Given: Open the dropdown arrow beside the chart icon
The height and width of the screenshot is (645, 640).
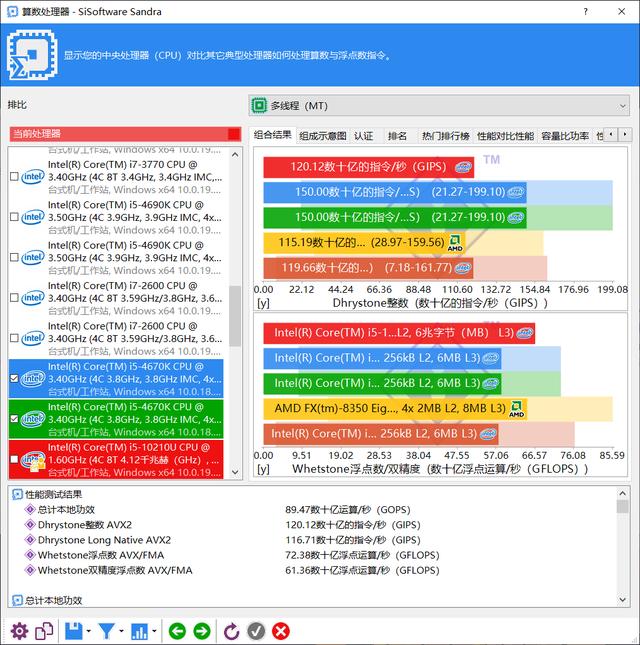Looking at the screenshot, I should [x=154, y=631].
